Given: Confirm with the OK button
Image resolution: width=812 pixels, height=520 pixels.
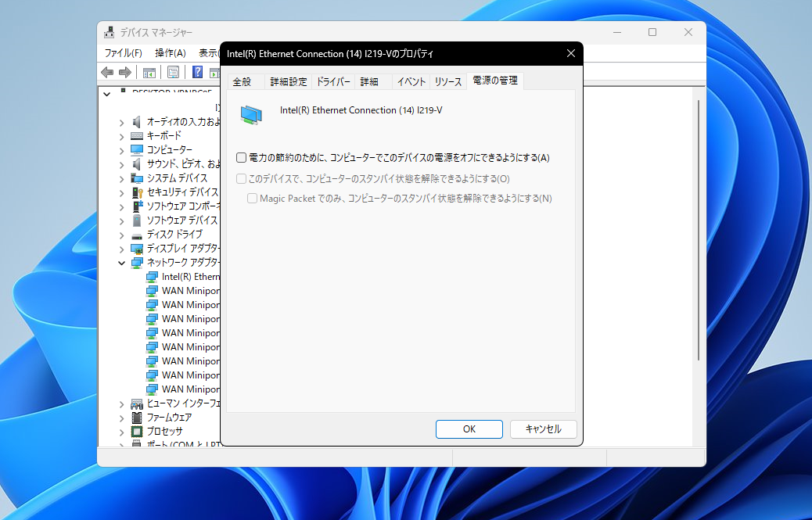Looking at the screenshot, I should 469,429.
